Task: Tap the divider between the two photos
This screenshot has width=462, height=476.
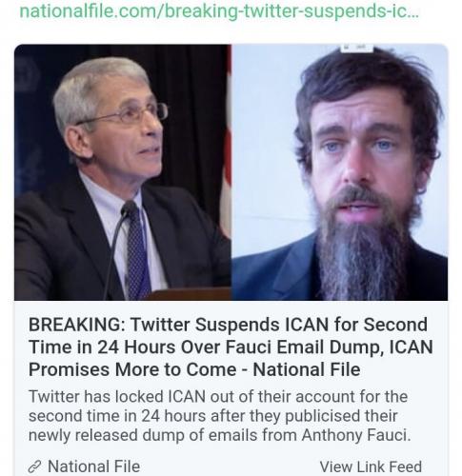Action: [x=231, y=172]
